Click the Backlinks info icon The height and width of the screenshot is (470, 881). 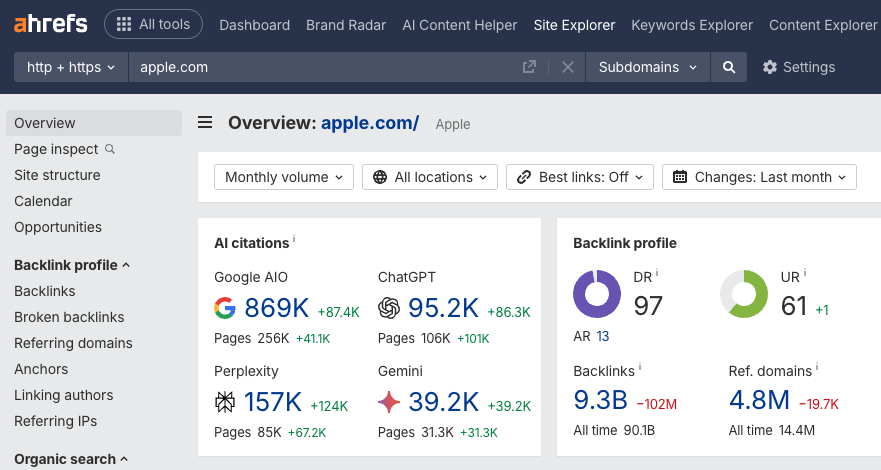(640, 367)
